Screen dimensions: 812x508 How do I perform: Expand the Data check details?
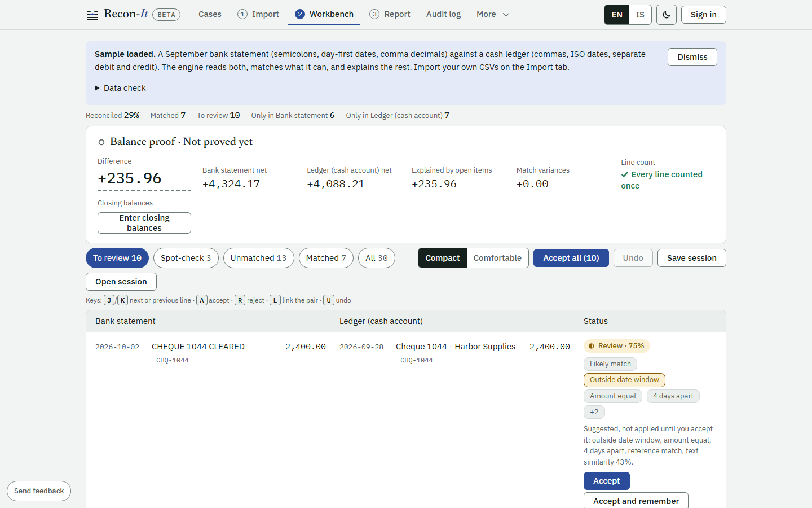point(120,88)
